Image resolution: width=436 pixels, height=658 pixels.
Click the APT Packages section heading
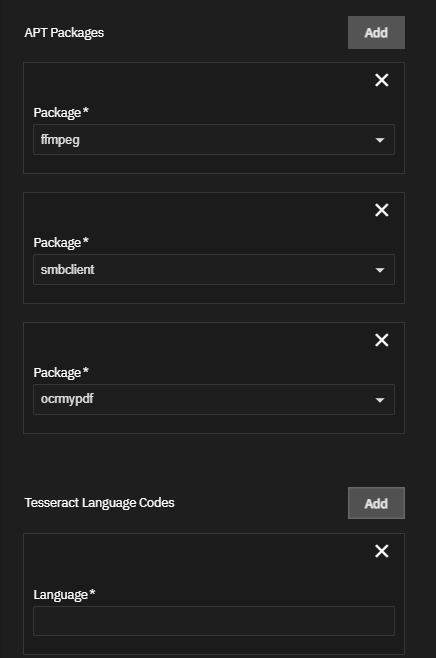64,33
